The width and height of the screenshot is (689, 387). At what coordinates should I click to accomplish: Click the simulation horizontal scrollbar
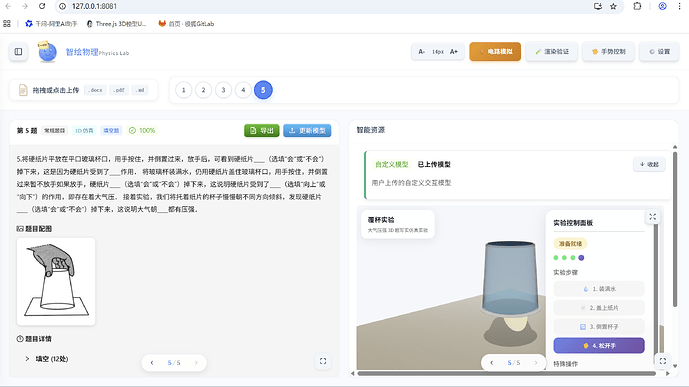pos(507,373)
